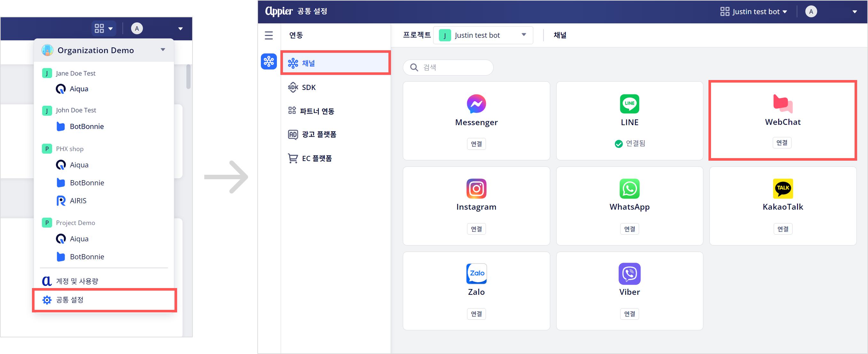Click the WebChat logo icon
868x354 pixels.
click(x=783, y=104)
